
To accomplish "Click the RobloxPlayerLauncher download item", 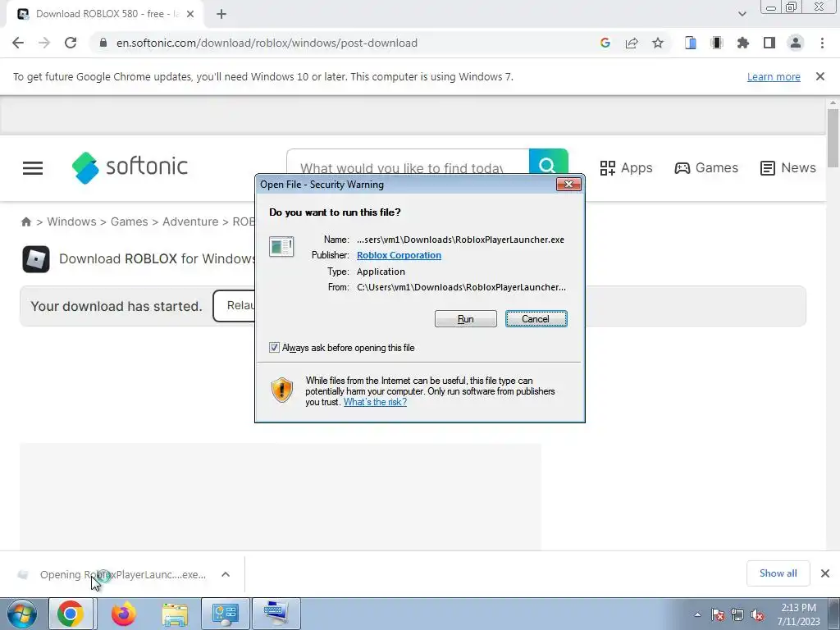I will click(x=123, y=575).
